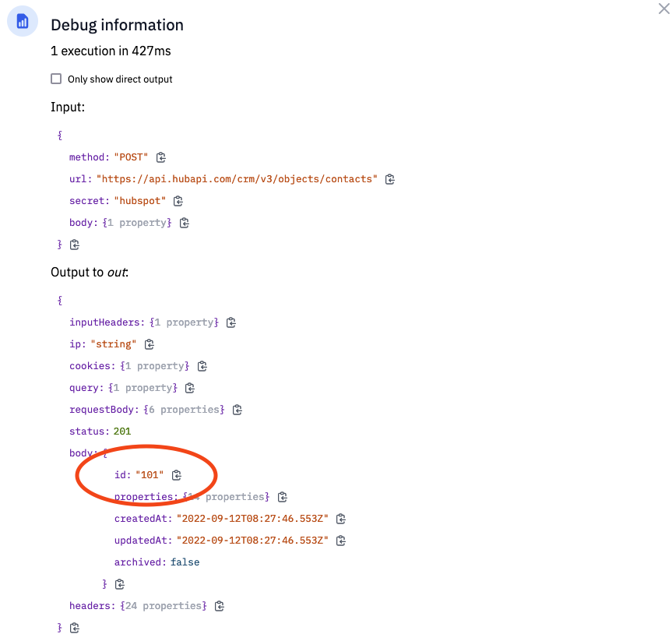Copy the method "POST" value

click(160, 157)
